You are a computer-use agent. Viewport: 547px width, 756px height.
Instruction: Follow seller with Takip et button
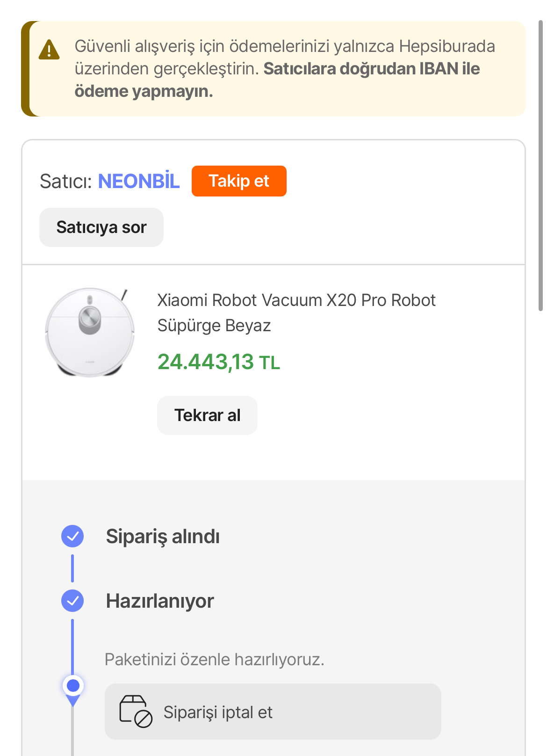click(x=239, y=181)
